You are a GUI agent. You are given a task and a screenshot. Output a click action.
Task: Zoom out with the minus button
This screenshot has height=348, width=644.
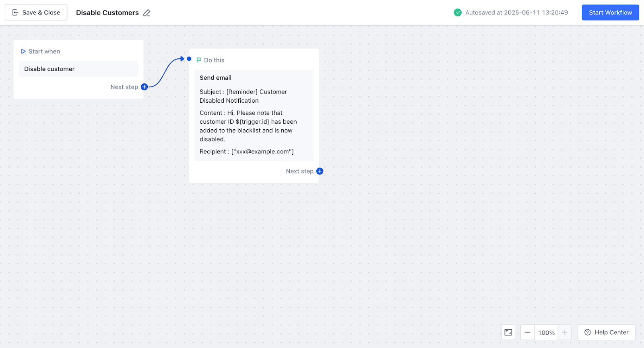click(x=527, y=332)
